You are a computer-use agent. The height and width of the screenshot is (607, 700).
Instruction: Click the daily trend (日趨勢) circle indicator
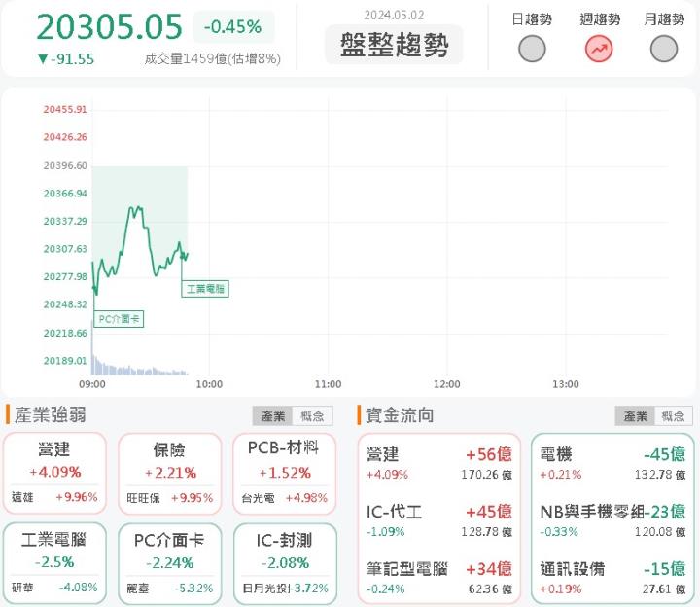pyautogui.click(x=532, y=49)
